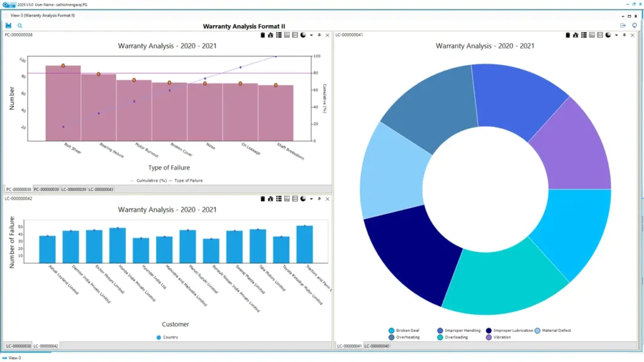
Task: Switch to the PC-000000039 tab
Action: 45,189
